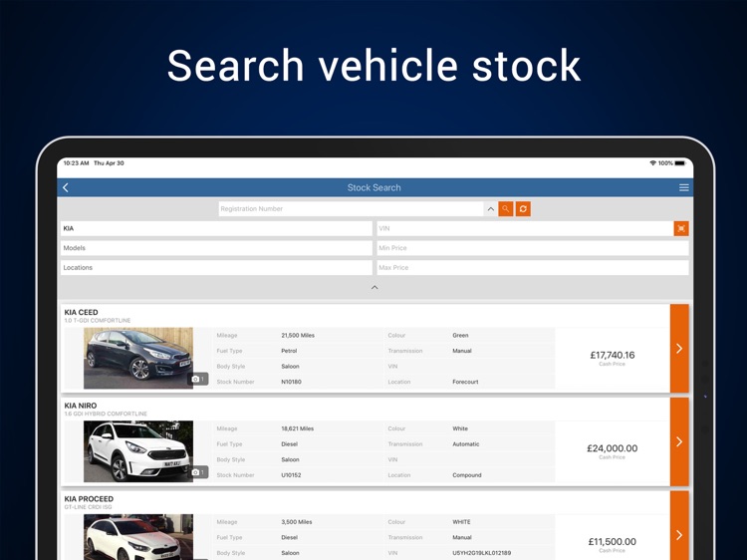Open KIA NIRO details with orange arrow
Screen dimensions: 747x560
(x=679, y=441)
